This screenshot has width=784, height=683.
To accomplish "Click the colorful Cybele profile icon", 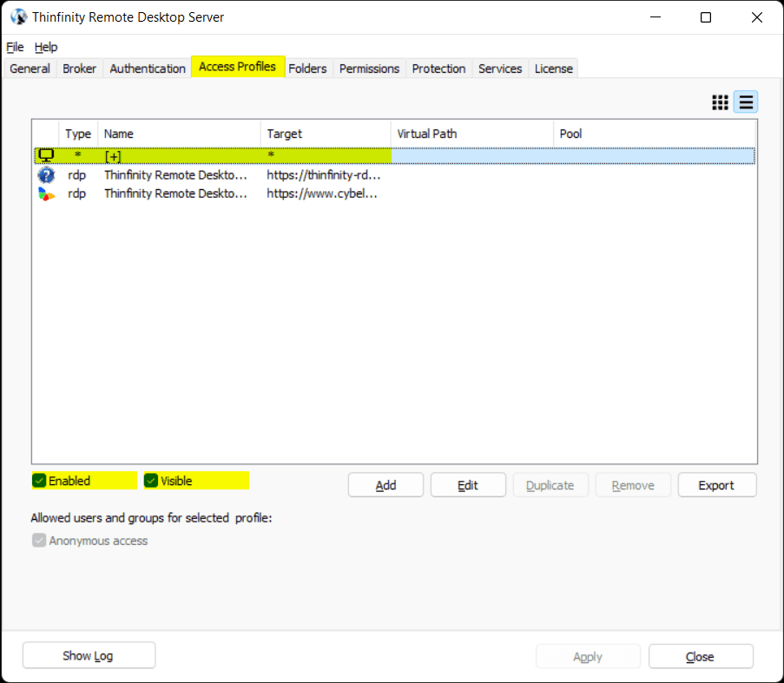I will [x=46, y=194].
